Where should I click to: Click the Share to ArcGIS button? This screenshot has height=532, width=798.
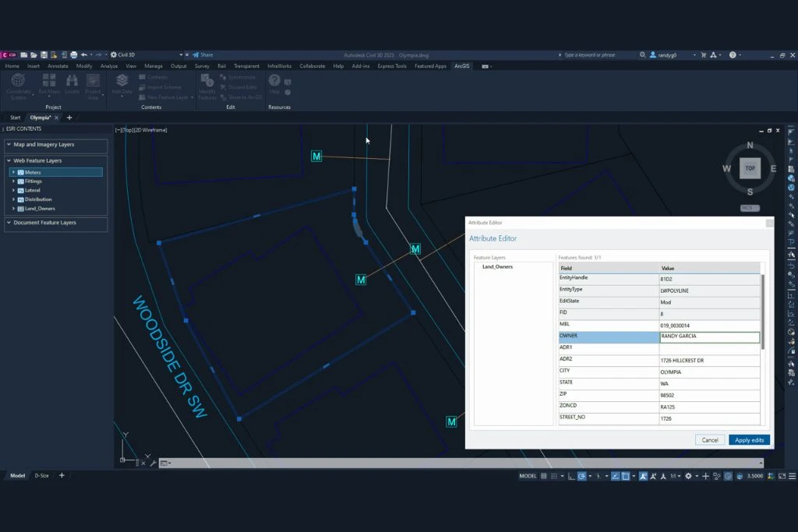[242, 97]
